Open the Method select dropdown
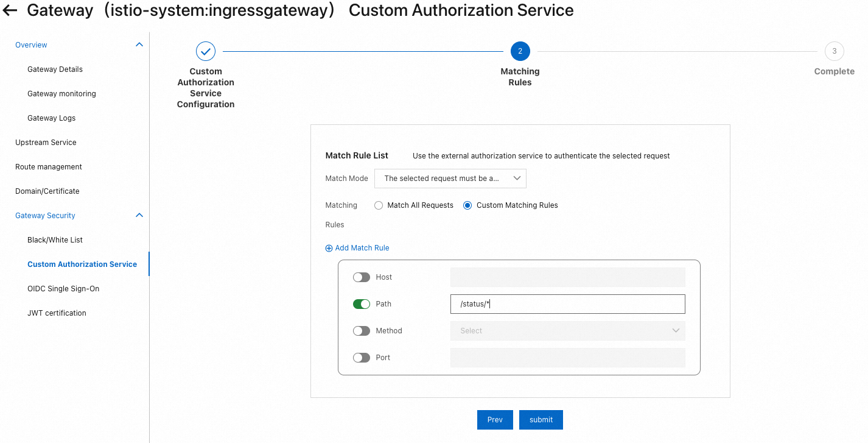 (x=567, y=331)
